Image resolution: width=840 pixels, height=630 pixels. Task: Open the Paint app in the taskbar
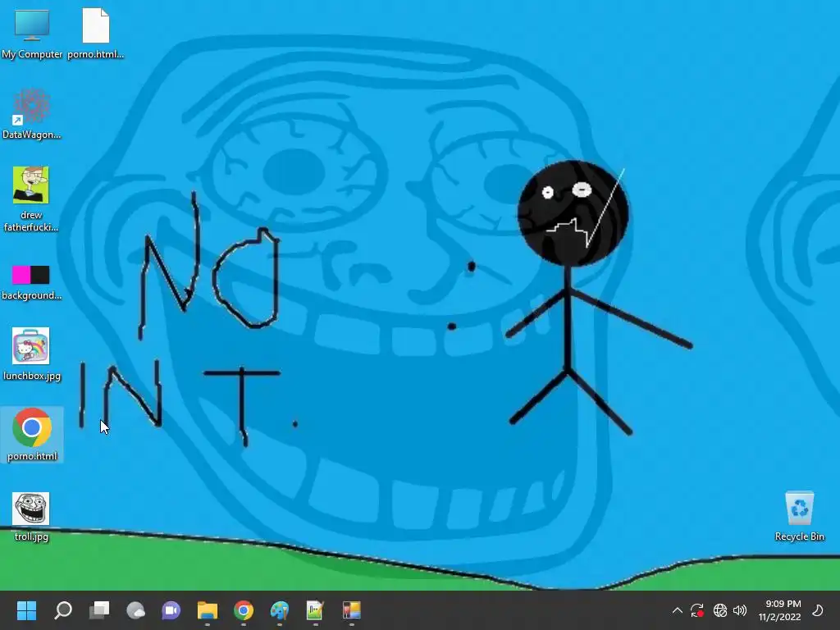point(279,610)
